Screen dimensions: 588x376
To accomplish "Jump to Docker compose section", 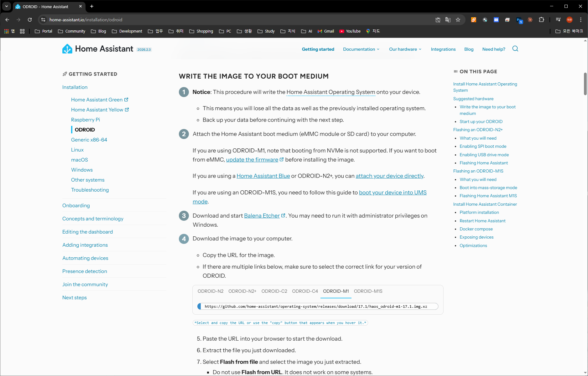I will [476, 229].
